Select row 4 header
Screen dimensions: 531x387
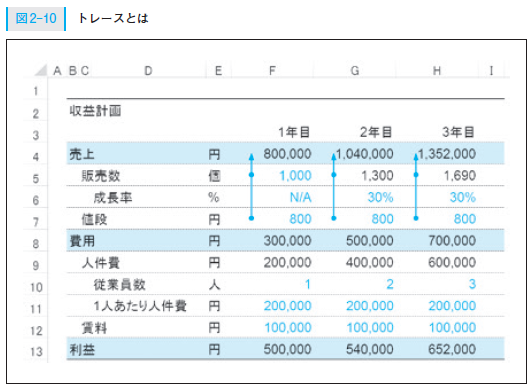tap(36, 157)
